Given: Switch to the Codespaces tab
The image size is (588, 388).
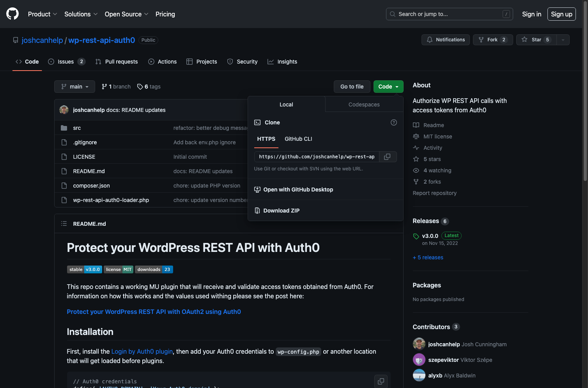Looking at the screenshot, I should pos(364,105).
